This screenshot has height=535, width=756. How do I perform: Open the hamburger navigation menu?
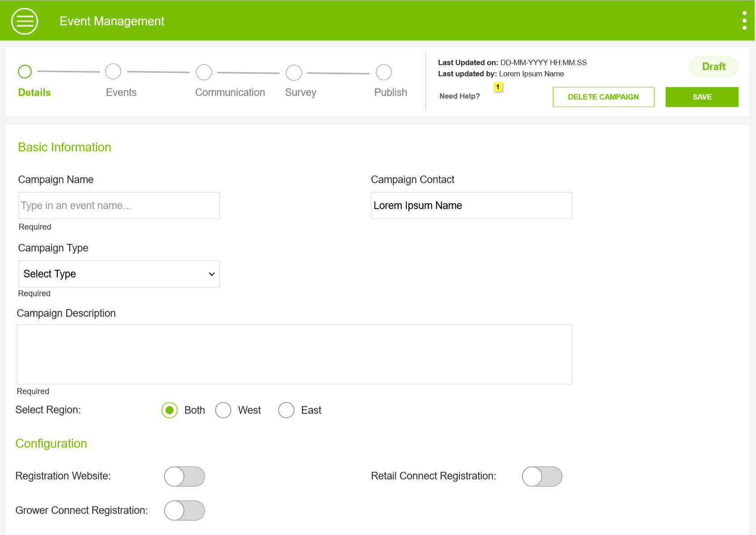pos(25,21)
